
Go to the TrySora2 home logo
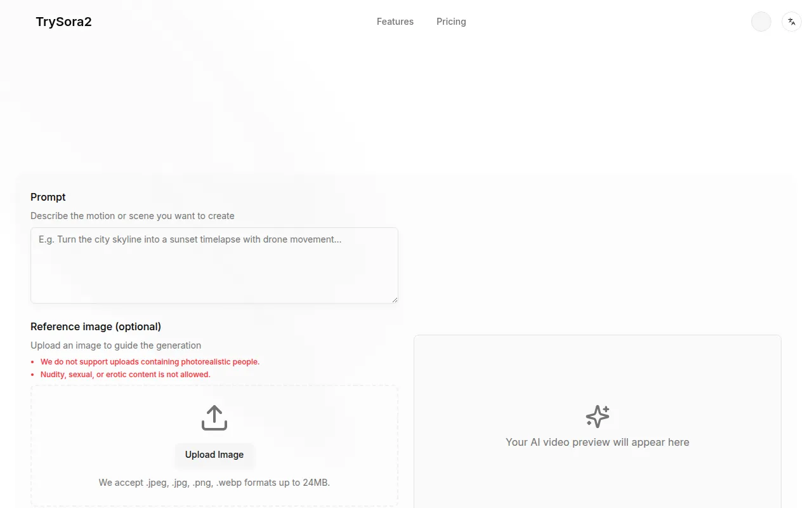tap(63, 22)
